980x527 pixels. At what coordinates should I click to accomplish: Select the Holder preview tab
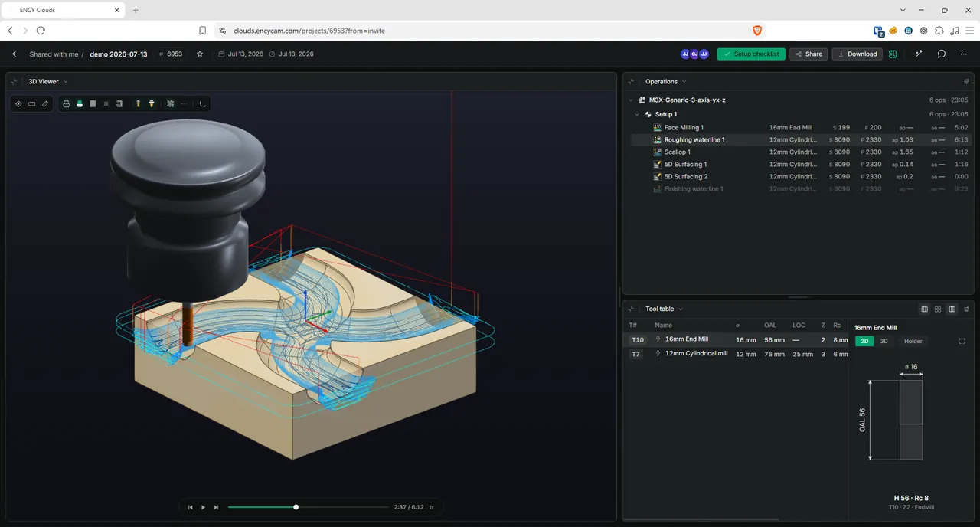pos(913,341)
